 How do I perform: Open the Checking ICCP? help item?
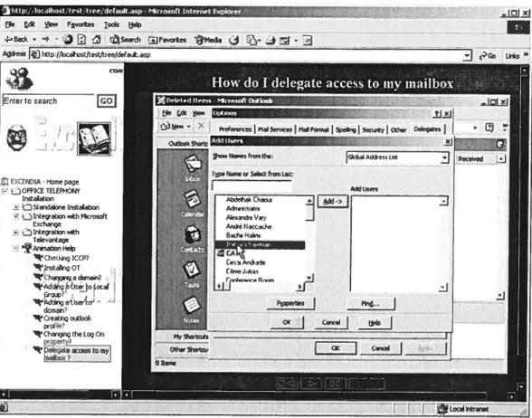(67, 258)
